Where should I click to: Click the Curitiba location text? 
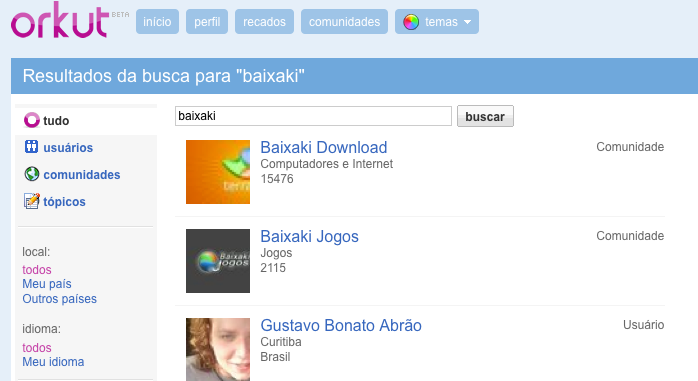pos(281,342)
